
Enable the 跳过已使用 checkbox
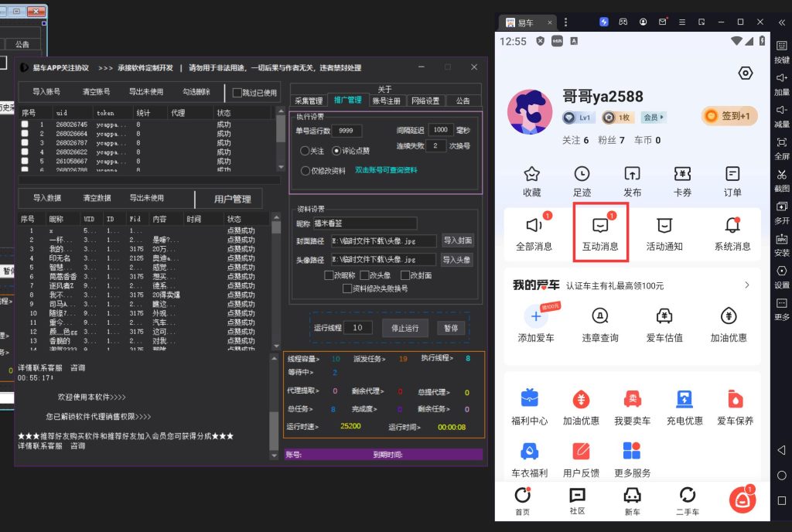pyautogui.click(x=237, y=93)
